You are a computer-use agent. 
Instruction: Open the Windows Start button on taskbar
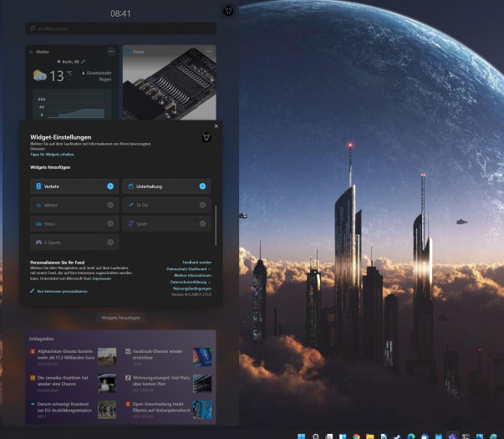[301, 436]
